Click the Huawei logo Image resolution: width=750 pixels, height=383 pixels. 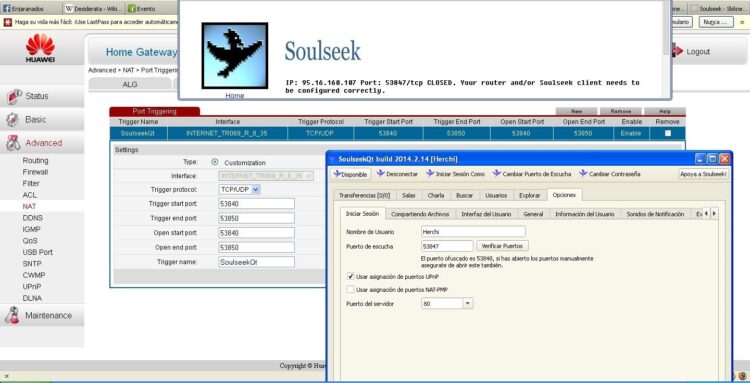tap(41, 48)
